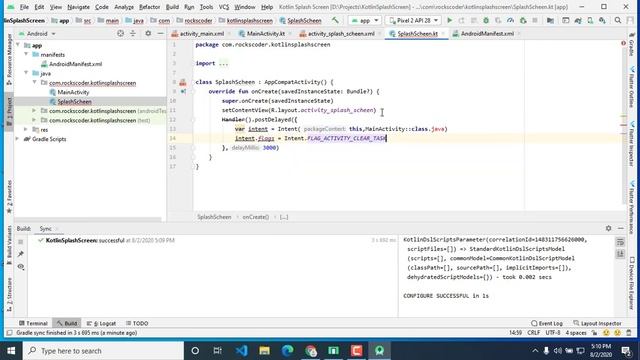Open the Terminal tool window
Viewport: 640px width, 360px height.
[x=33, y=323]
